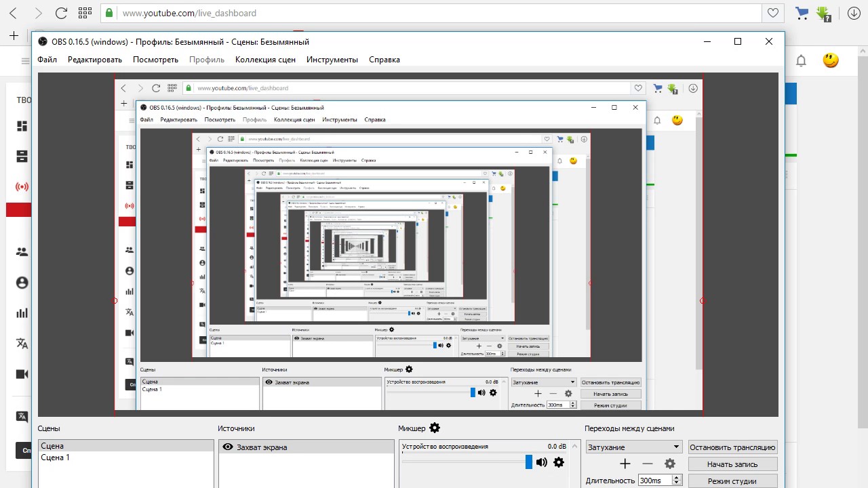Image resolution: width=868 pixels, height=488 pixels.
Task: Open the YouTube hamburger guide menu
Action: (x=26, y=61)
